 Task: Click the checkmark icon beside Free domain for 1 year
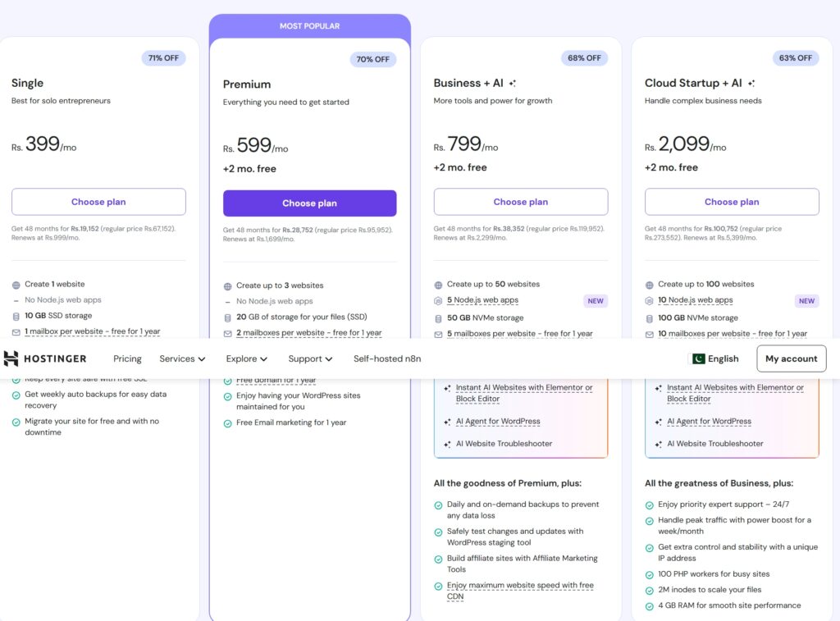(228, 381)
